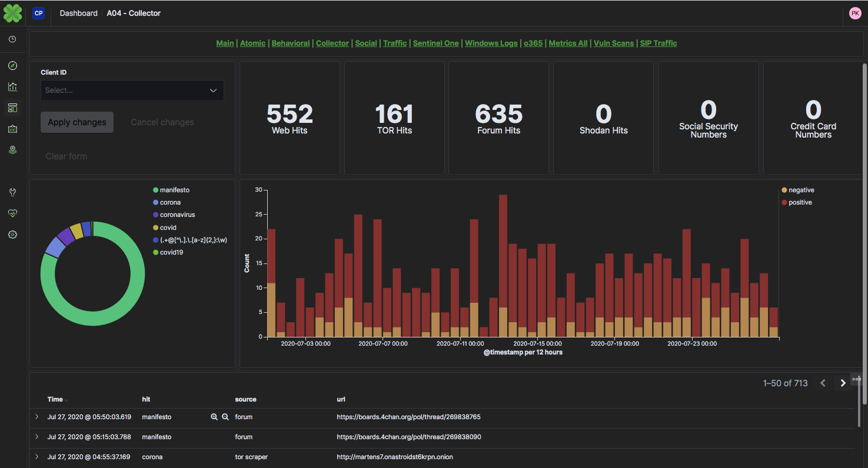
Task: Open Dashboard icon in sidebar
Action: [x=12, y=108]
